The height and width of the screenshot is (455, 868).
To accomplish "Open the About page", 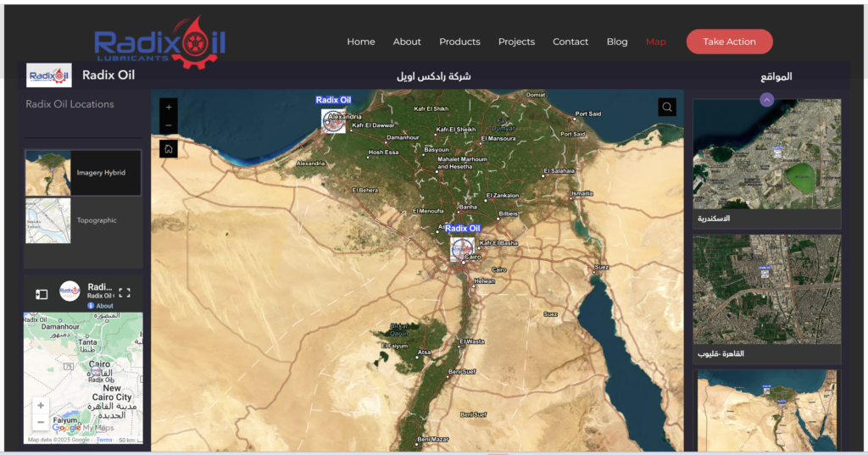I will 407,42.
